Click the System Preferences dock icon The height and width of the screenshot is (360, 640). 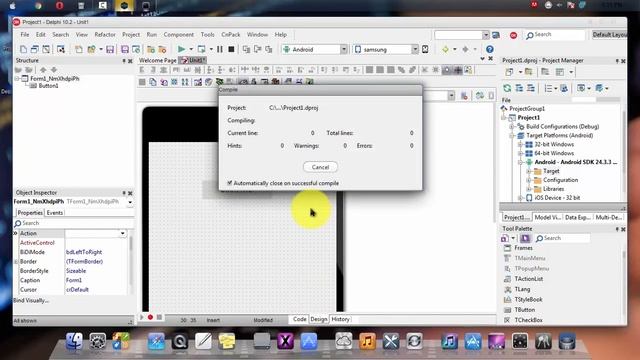click(98, 341)
